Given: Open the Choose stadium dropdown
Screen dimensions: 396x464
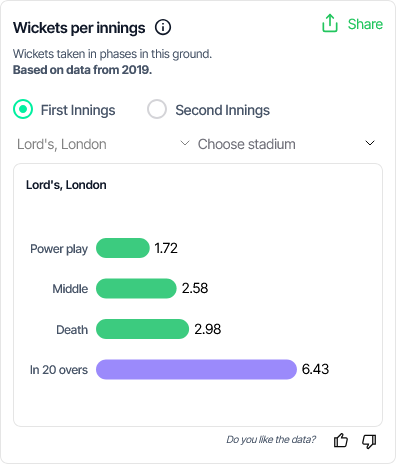Looking at the screenshot, I should pyautogui.click(x=288, y=144).
